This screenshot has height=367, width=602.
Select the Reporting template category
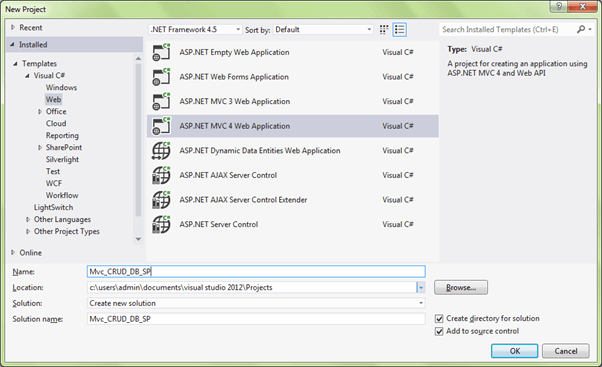pyautogui.click(x=62, y=136)
